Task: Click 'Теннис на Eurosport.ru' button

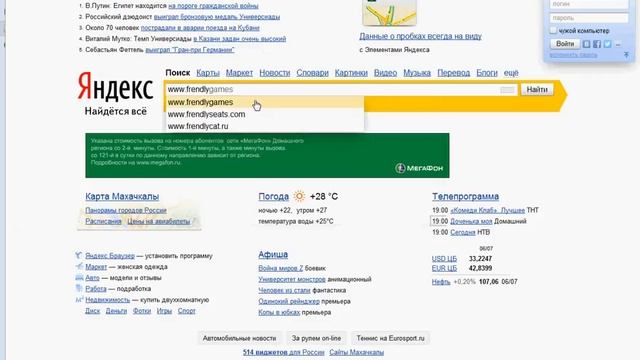Action: 391,338
